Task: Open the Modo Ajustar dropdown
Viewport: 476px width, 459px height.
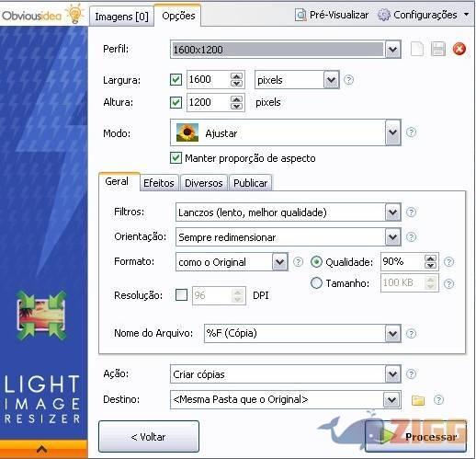Action: coord(392,132)
